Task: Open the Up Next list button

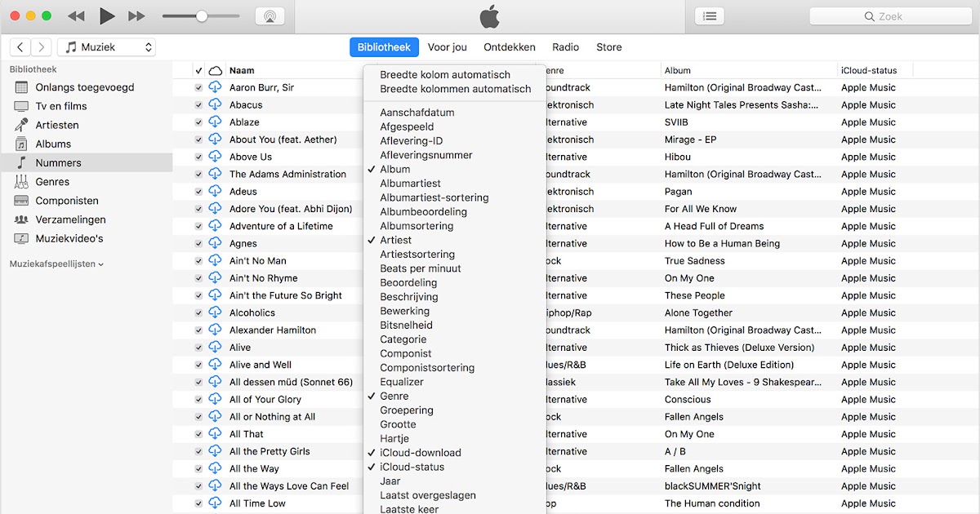Action: pos(710,16)
